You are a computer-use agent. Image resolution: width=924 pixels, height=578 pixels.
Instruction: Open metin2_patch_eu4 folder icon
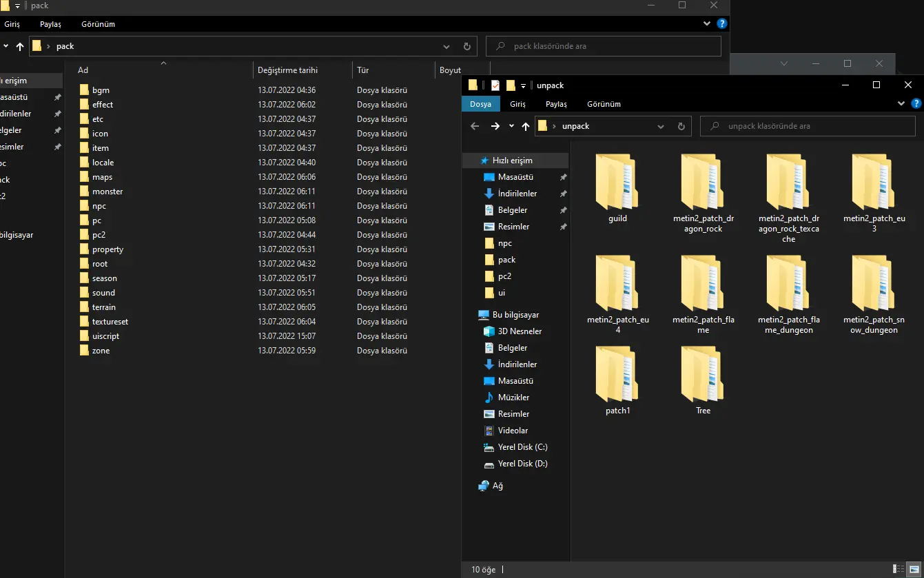617,284
